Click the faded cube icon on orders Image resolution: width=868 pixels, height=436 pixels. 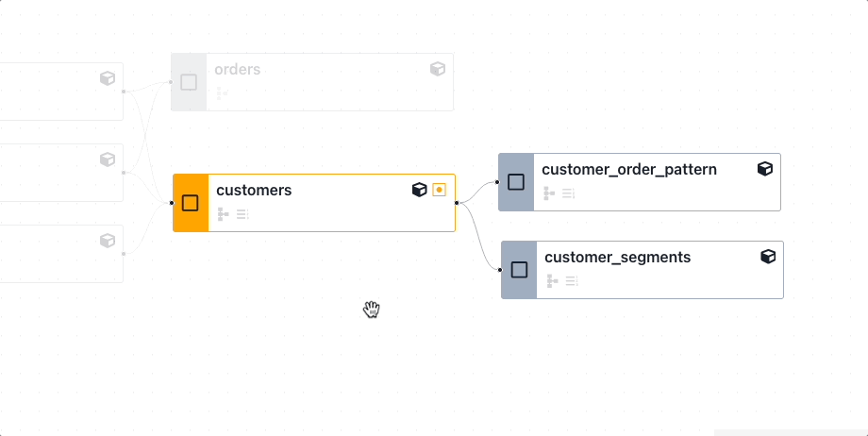coord(438,69)
